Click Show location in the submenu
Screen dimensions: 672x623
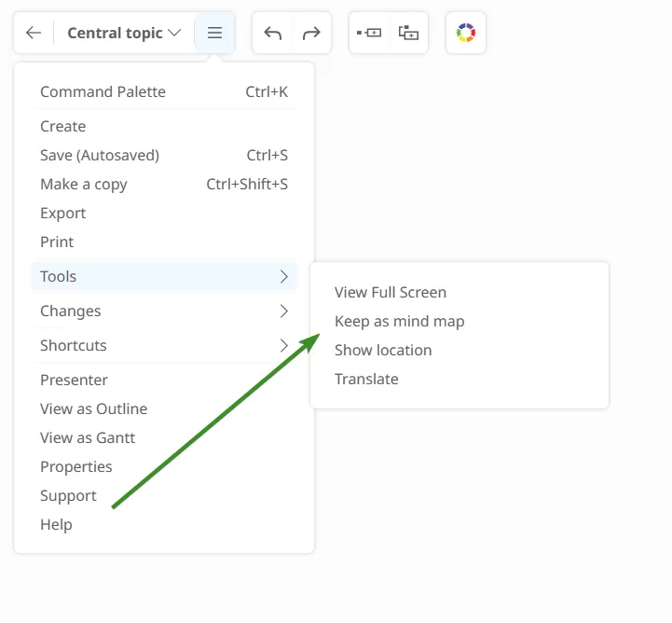pyautogui.click(x=383, y=350)
